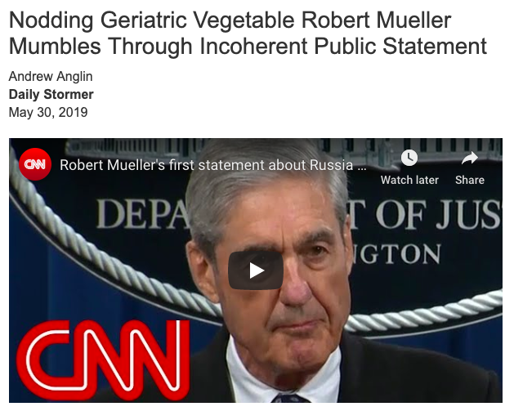The width and height of the screenshot is (514, 420).
Task: Click the Share arrow icon
Action: pyautogui.click(x=469, y=158)
